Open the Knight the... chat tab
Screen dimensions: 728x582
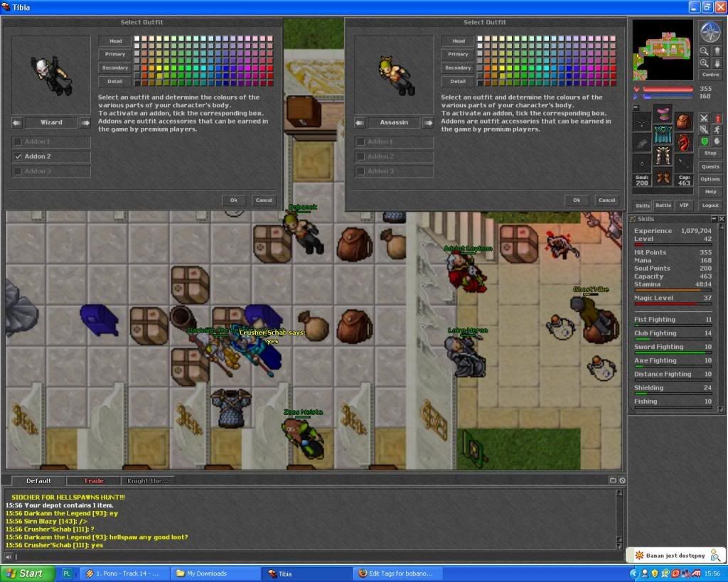[x=148, y=481]
